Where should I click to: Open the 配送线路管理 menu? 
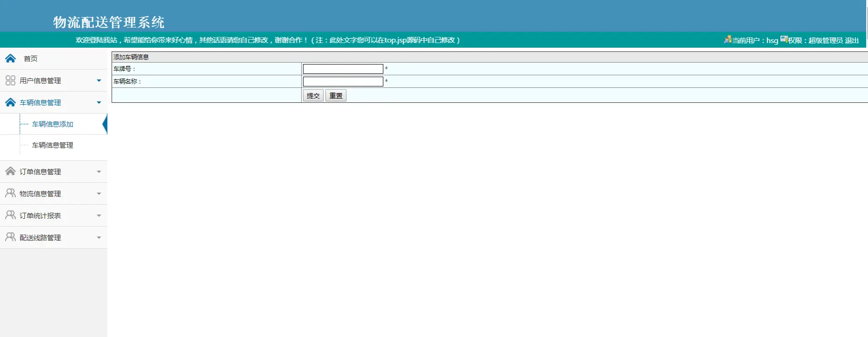pyautogui.click(x=54, y=237)
